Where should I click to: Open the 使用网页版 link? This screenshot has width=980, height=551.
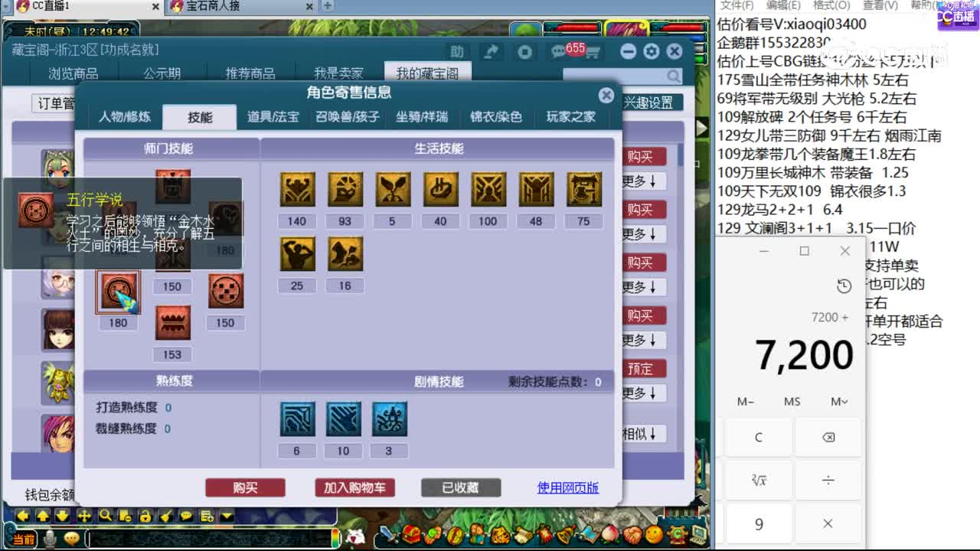point(568,487)
